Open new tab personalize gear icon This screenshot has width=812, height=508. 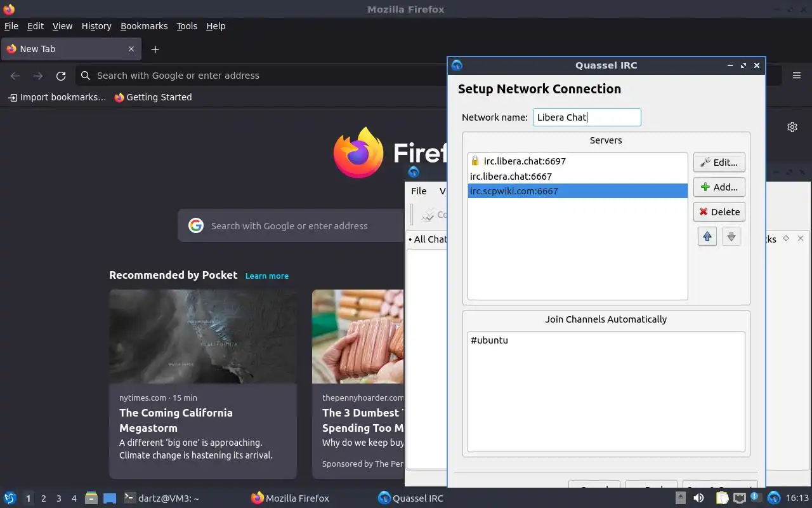pyautogui.click(x=792, y=127)
